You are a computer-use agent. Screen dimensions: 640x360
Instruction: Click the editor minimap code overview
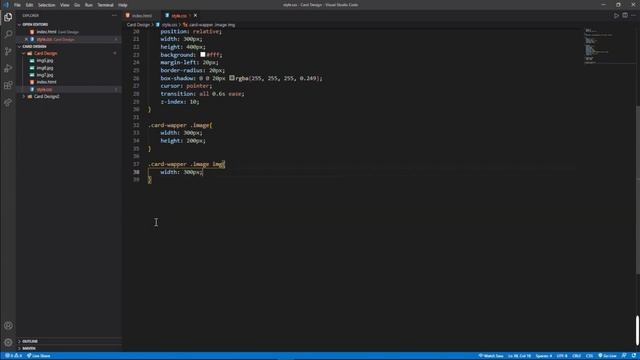[609, 46]
